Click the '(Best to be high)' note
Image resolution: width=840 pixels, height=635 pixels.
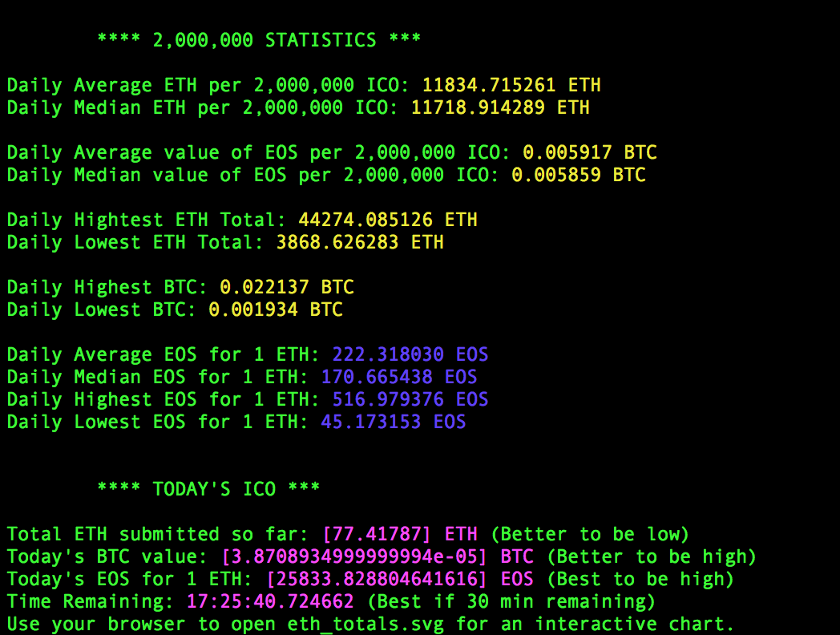(x=640, y=579)
